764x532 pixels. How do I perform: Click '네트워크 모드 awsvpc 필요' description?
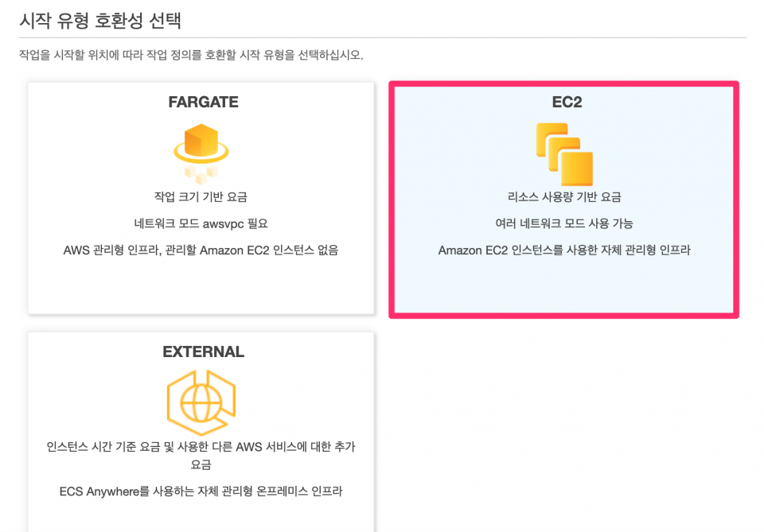click(x=201, y=223)
